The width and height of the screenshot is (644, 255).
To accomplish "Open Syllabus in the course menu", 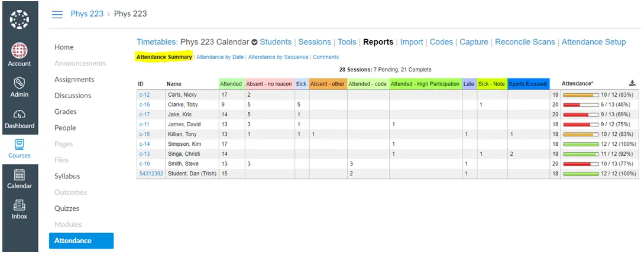I will [x=67, y=176].
